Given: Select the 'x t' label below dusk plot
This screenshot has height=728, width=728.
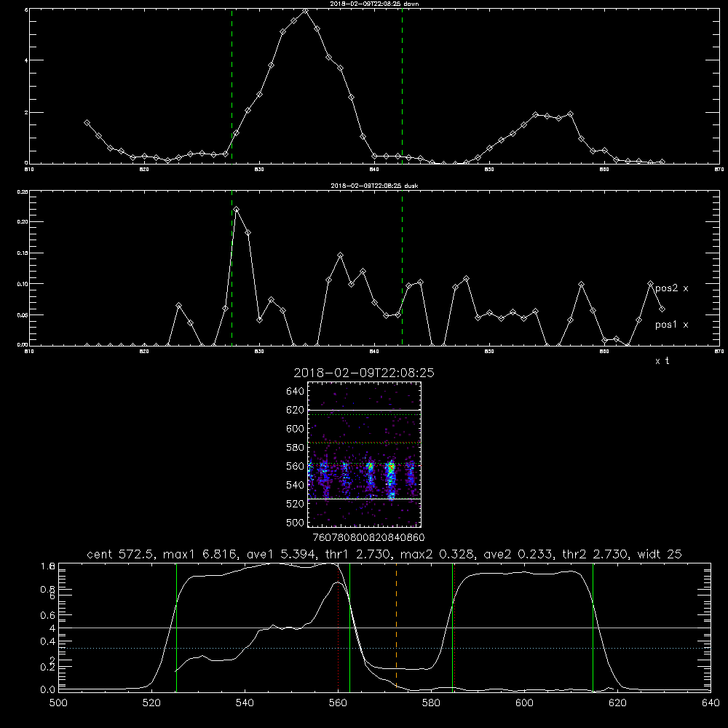Looking at the screenshot, I should 662,361.
